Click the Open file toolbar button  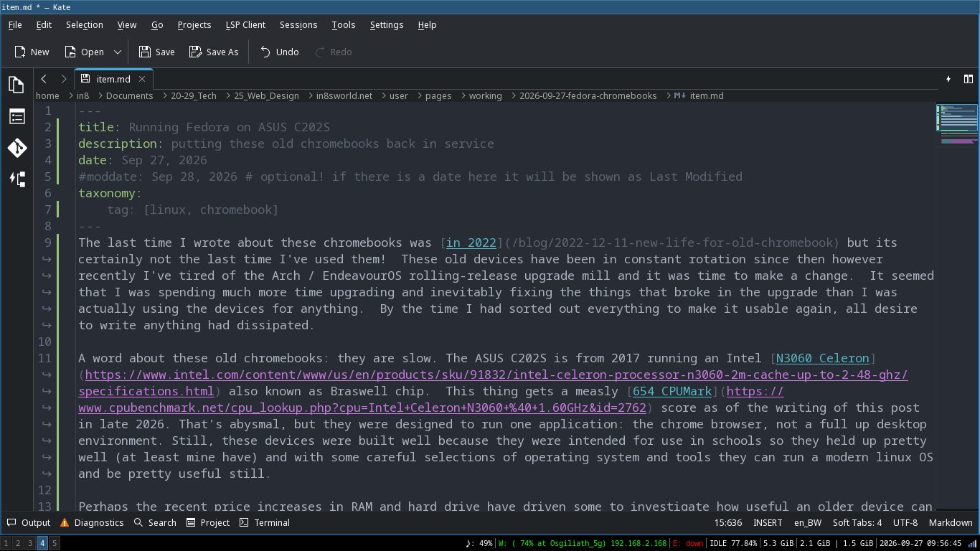tap(84, 52)
